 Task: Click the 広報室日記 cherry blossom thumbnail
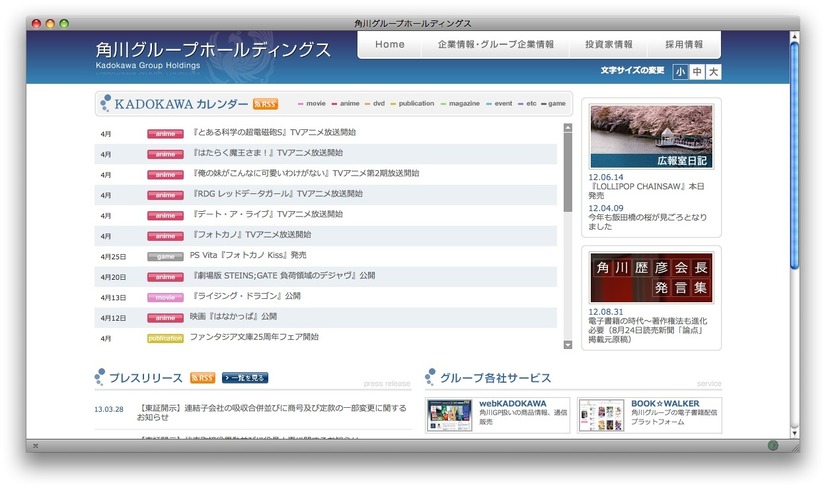pyautogui.click(x=651, y=137)
